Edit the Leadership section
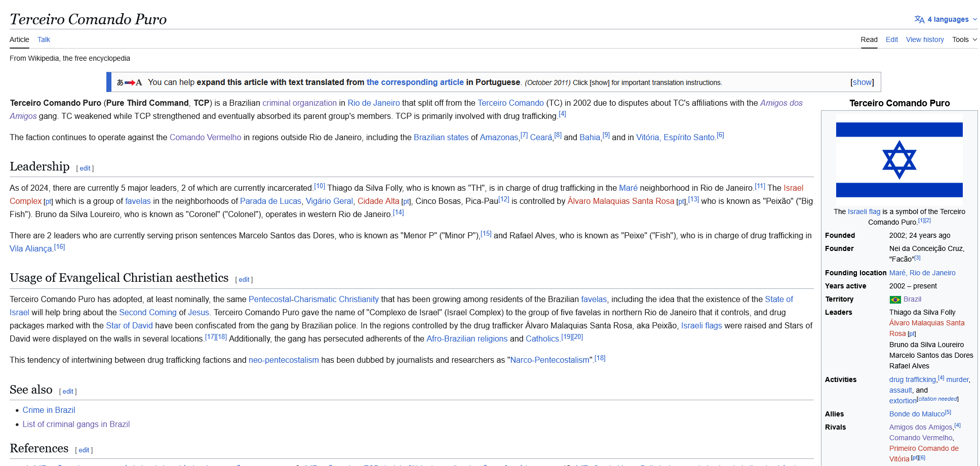The image size is (980, 466). (x=85, y=168)
